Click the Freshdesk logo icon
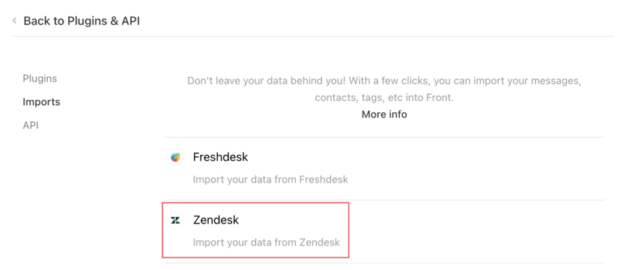Screen dimensions: 644x270 point(175,157)
